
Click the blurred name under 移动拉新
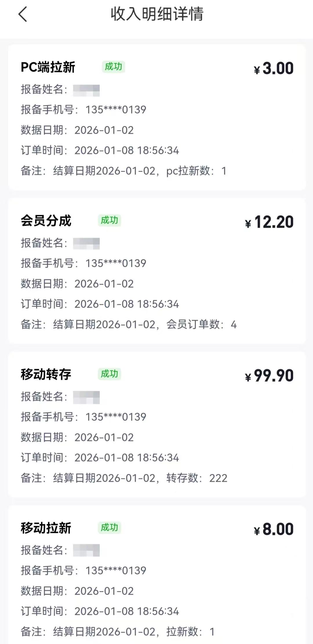tap(86, 550)
